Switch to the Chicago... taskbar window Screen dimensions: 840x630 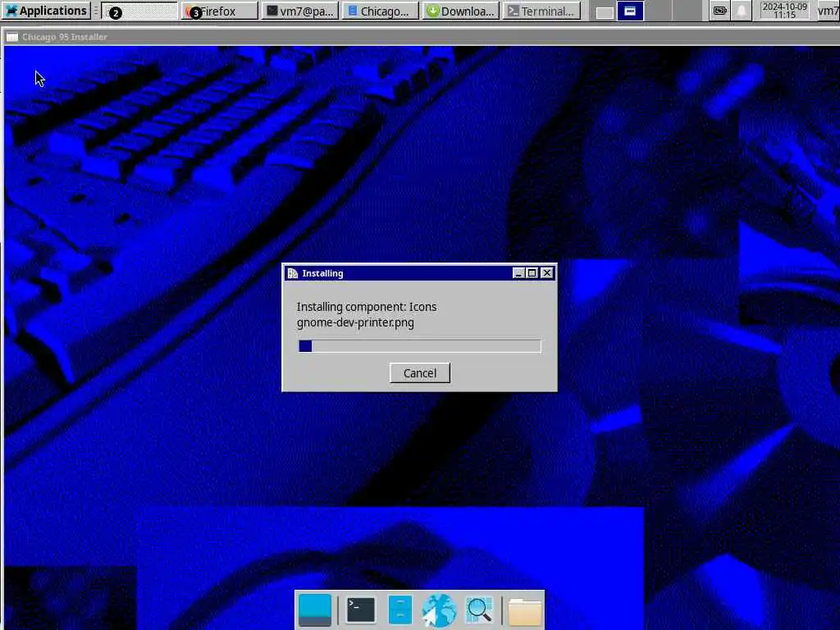[381, 11]
